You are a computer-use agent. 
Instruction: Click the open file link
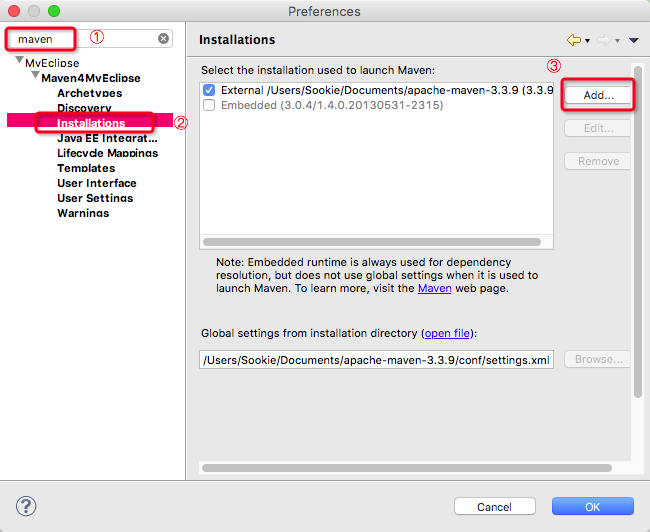[446, 333]
